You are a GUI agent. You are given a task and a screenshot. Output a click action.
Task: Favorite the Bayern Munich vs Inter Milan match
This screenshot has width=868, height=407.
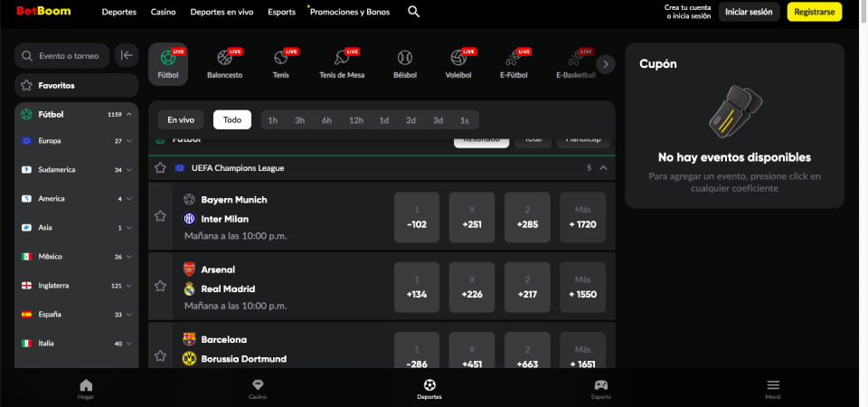161,216
